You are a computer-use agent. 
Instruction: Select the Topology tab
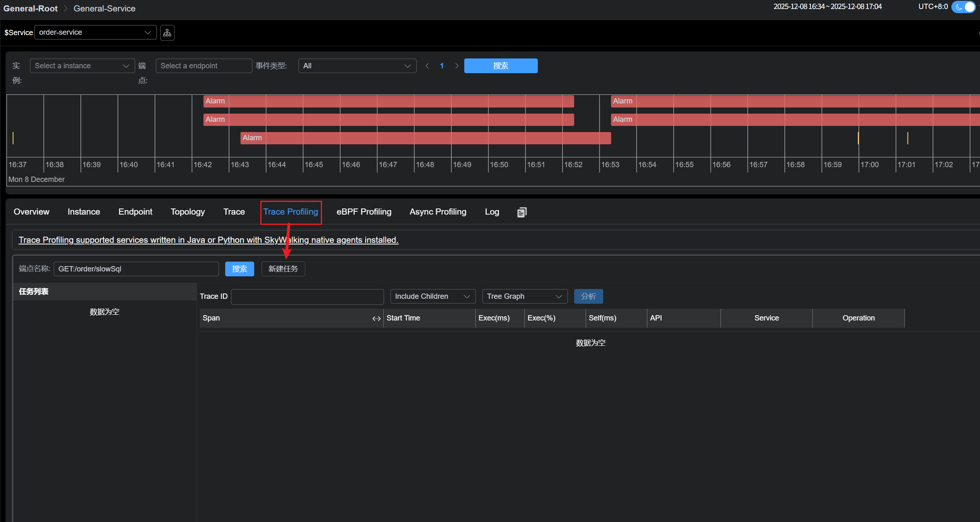pyautogui.click(x=188, y=212)
